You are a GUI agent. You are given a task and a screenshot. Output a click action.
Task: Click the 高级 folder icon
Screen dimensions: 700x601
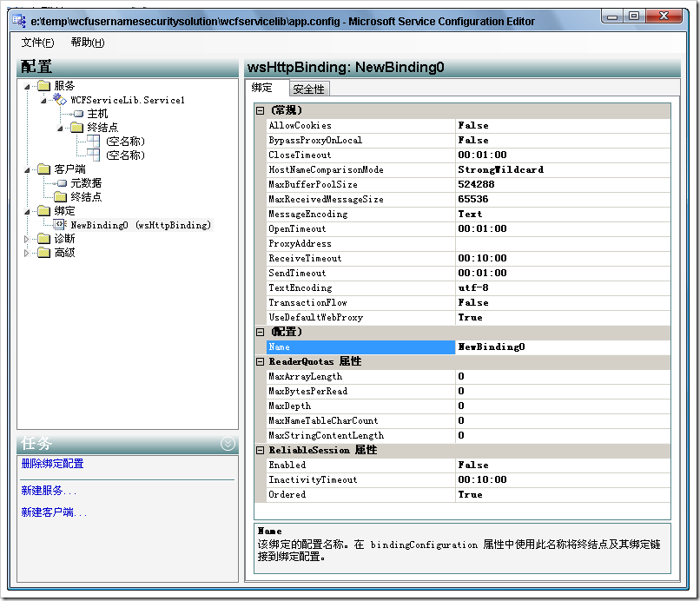pos(43,253)
